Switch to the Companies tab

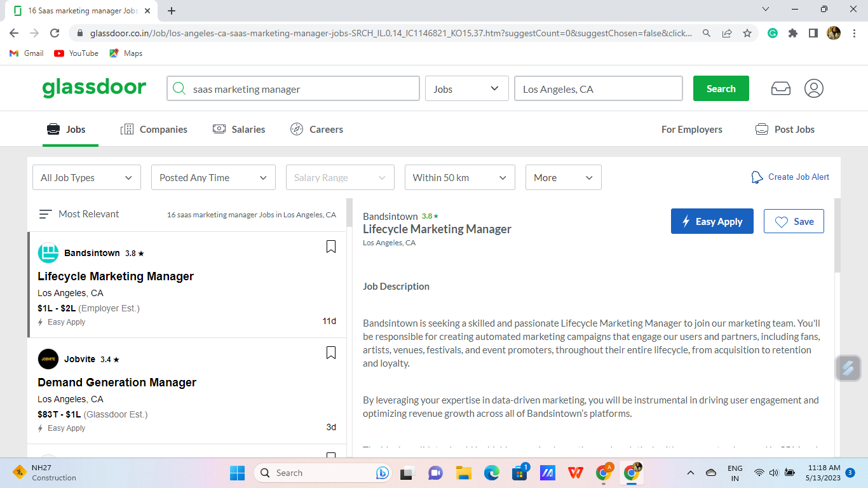coord(154,129)
